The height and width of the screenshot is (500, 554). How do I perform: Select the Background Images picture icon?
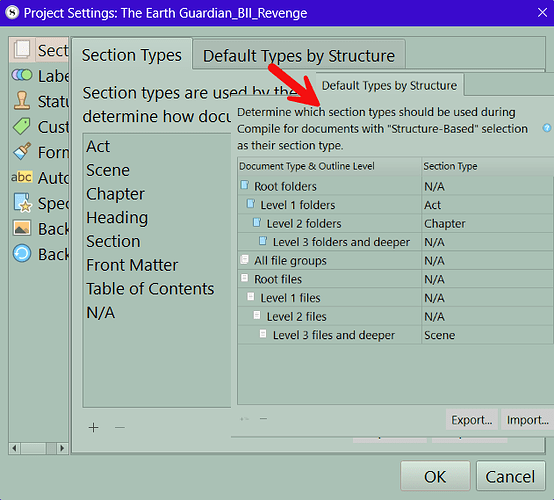tap(22, 228)
